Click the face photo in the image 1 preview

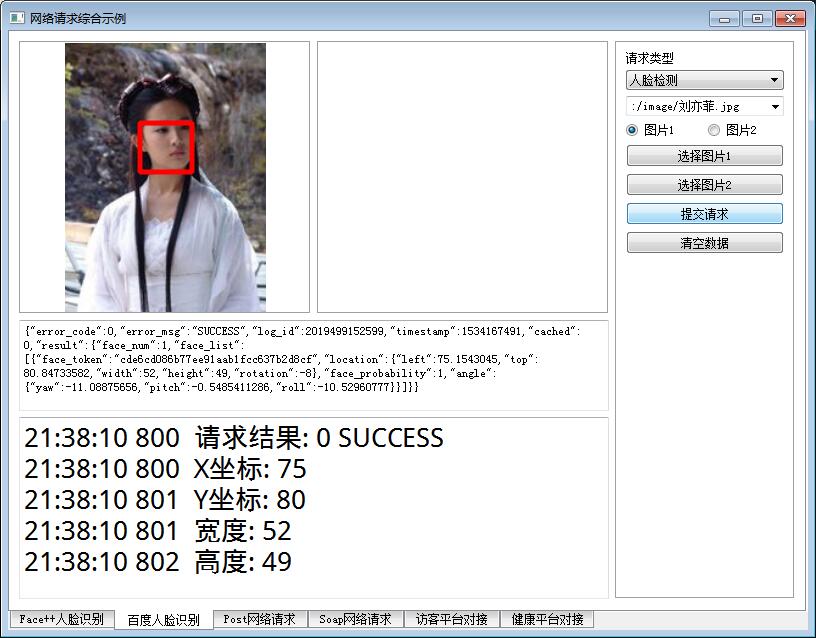click(x=165, y=177)
